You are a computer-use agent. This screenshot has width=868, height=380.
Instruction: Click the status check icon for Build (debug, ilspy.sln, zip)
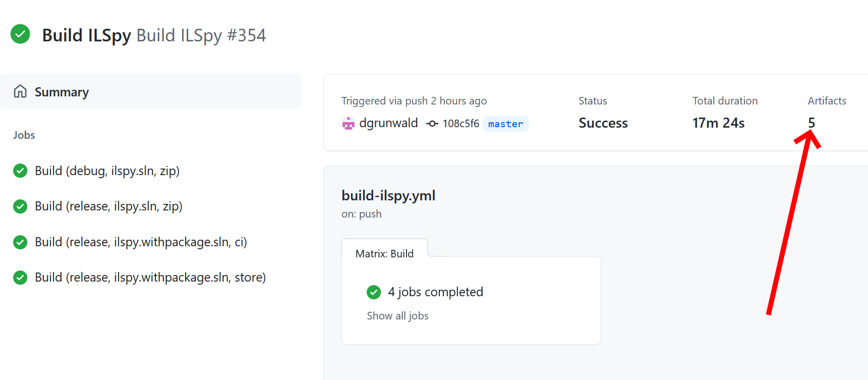point(20,171)
